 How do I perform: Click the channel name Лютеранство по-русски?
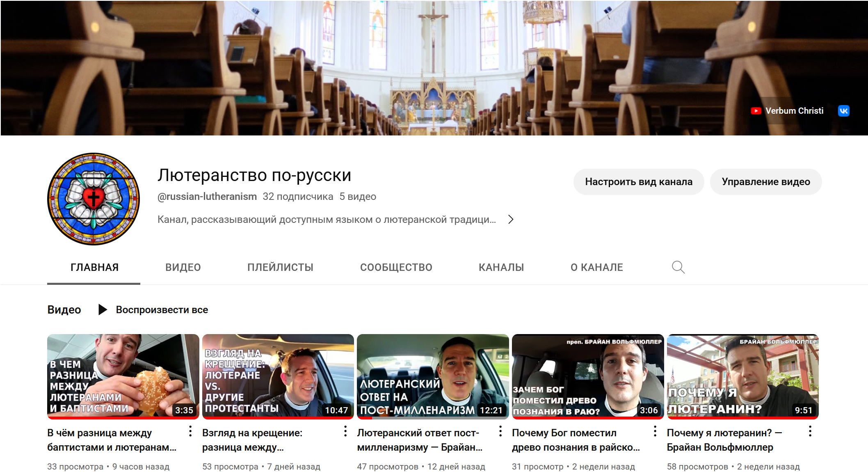click(x=254, y=175)
